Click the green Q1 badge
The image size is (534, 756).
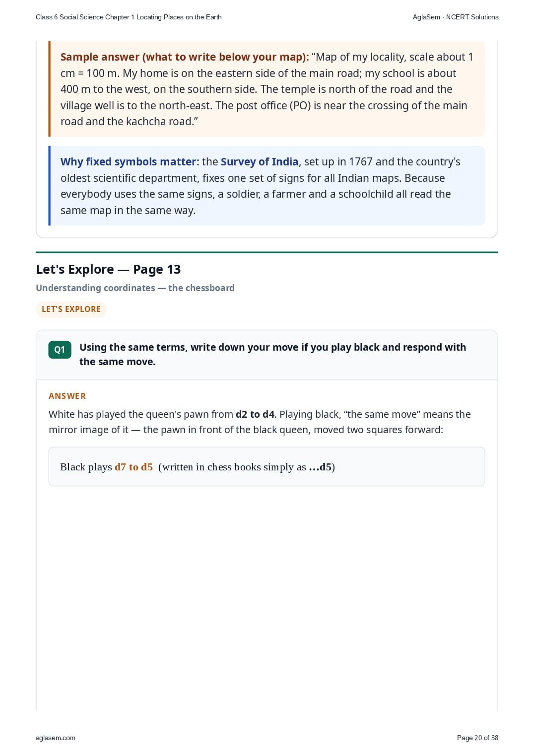pos(60,350)
